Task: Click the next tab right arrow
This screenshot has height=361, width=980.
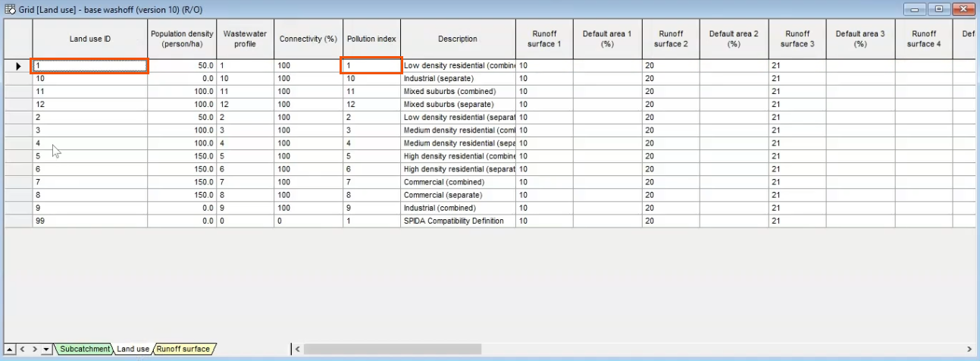Action: (34, 349)
